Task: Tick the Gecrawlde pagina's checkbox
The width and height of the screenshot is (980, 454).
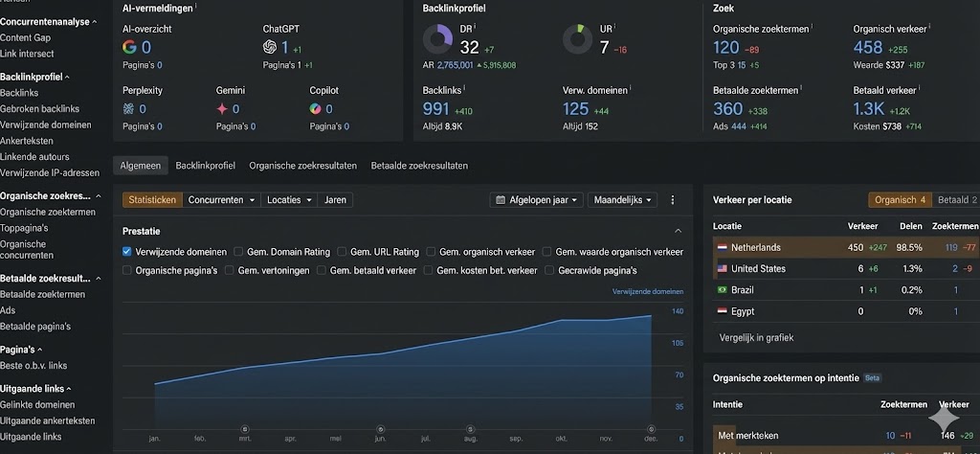Action: (549, 270)
